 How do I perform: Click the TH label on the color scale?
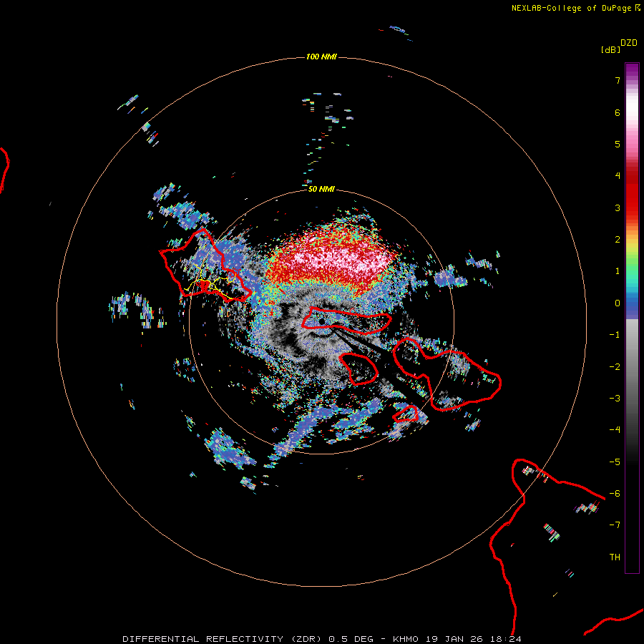(615, 557)
